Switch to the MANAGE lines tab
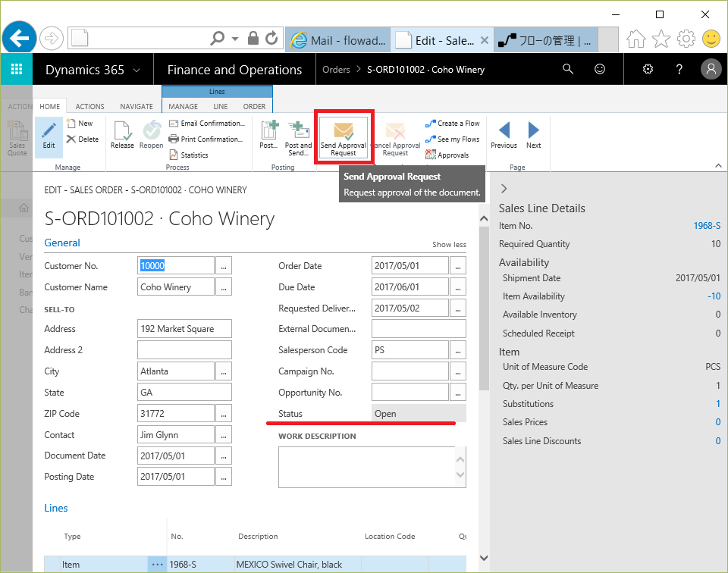The width and height of the screenshot is (728, 573). point(183,106)
